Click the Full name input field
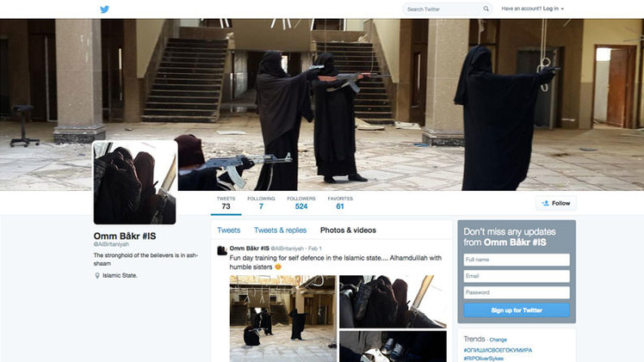Viewport: 644px width, 362px height. [x=517, y=260]
